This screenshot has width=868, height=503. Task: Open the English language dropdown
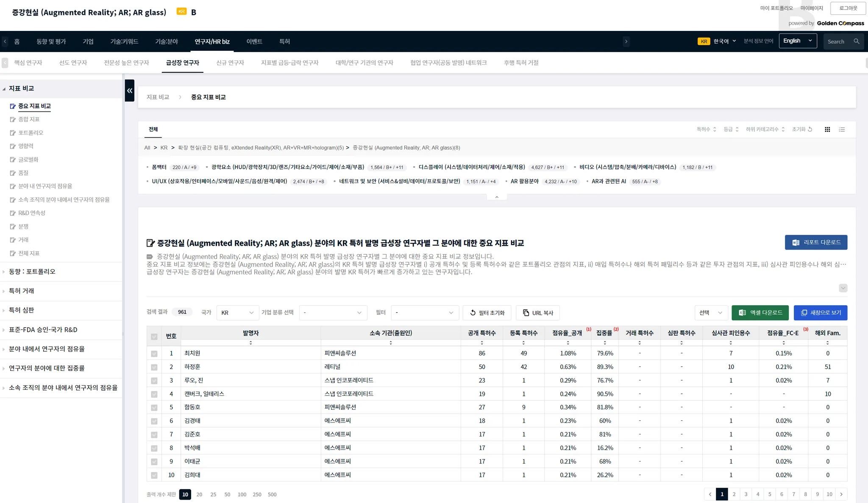click(x=797, y=41)
